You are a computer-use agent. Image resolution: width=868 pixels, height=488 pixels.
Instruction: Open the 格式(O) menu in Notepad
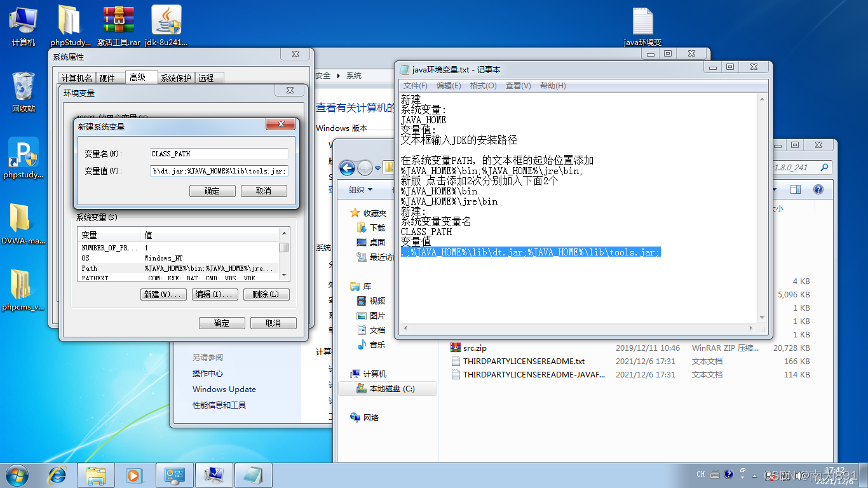click(483, 86)
